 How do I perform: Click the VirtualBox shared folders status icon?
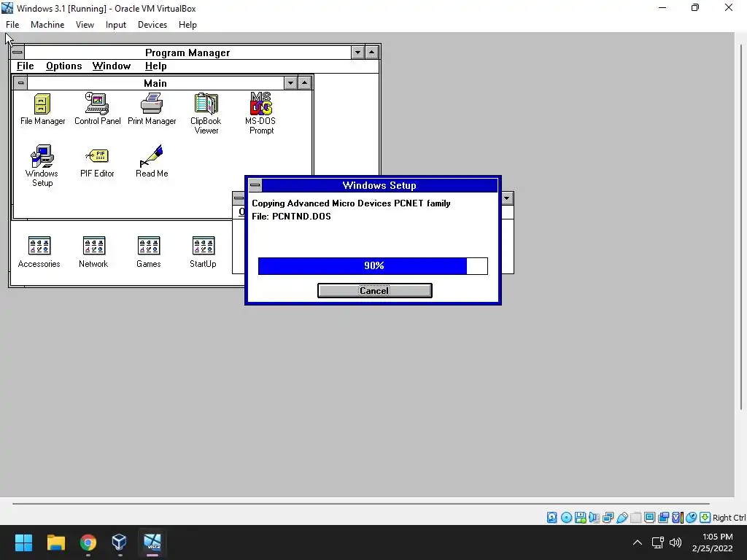tap(635, 518)
